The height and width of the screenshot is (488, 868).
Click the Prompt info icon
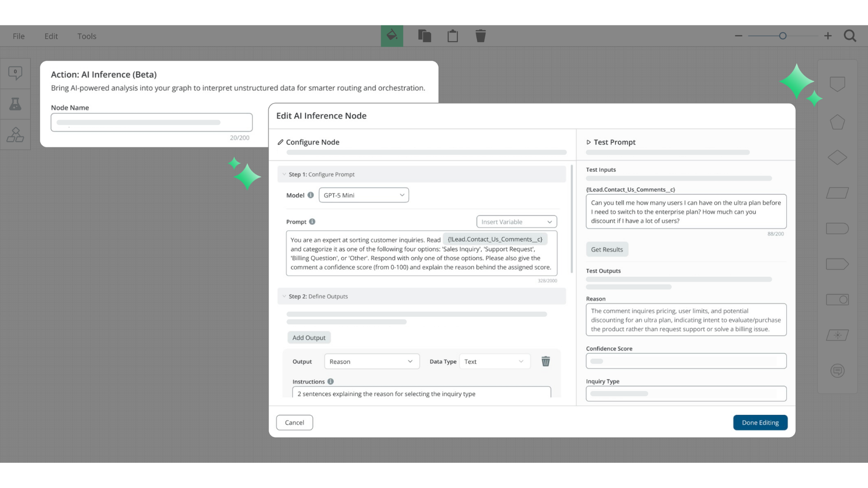(312, 221)
